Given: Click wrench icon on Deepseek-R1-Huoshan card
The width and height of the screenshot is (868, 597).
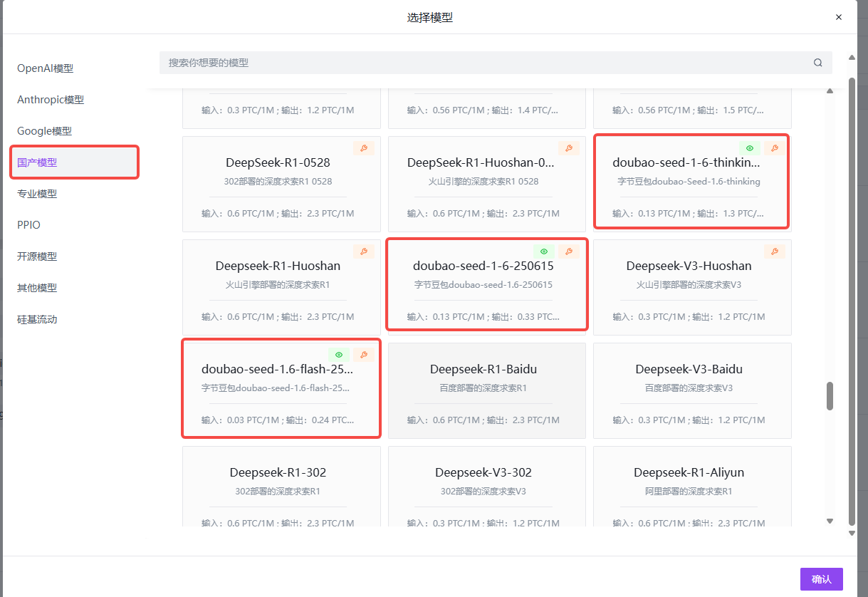Looking at the screenshot, I should (x=363, y=251).
